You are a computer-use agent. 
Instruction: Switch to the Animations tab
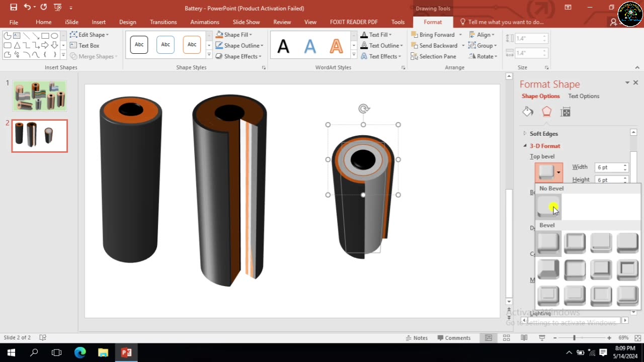coord(205,22)
